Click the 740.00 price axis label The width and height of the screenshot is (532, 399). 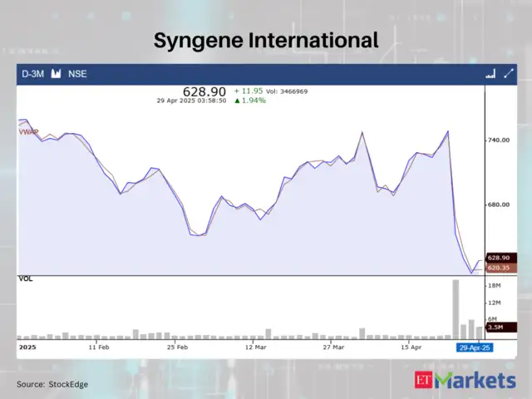[499, 140]
